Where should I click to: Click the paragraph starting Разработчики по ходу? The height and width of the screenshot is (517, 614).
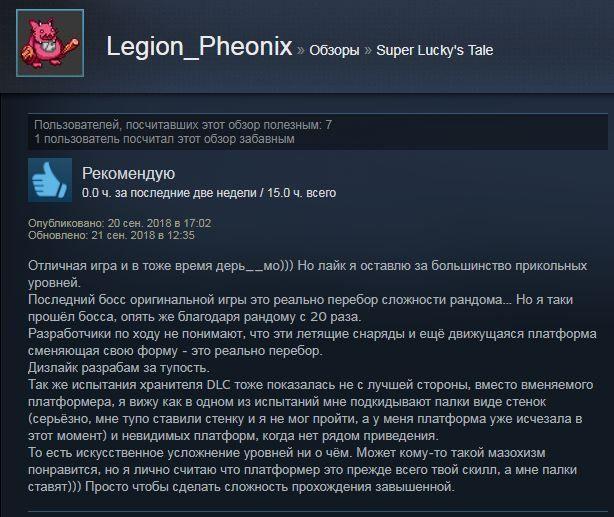click(312, 342)
